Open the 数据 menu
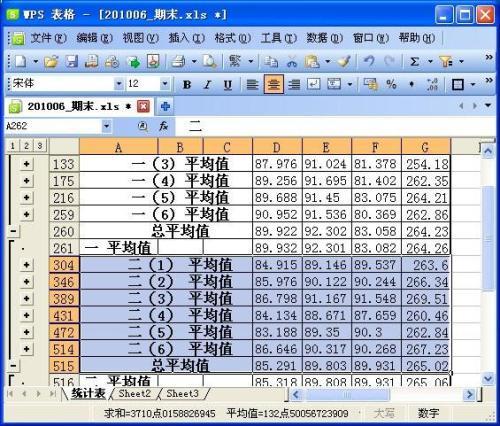 [x=324, y=38]
